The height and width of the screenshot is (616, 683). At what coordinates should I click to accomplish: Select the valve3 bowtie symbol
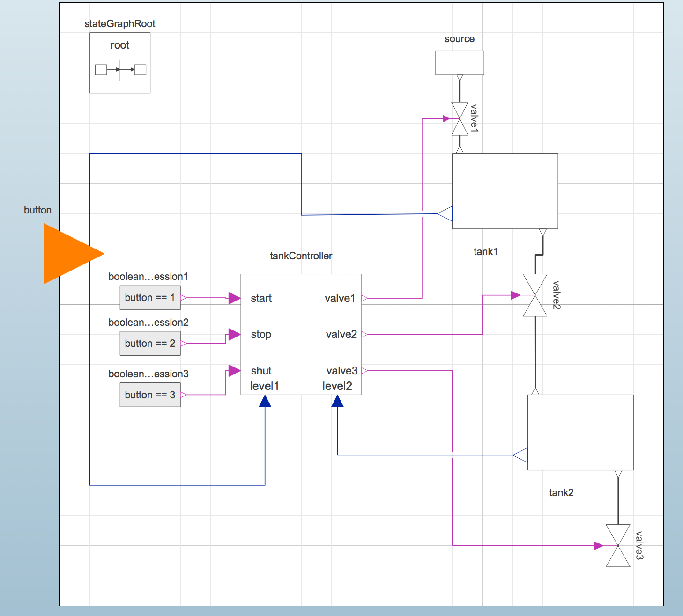click(618, 545)
